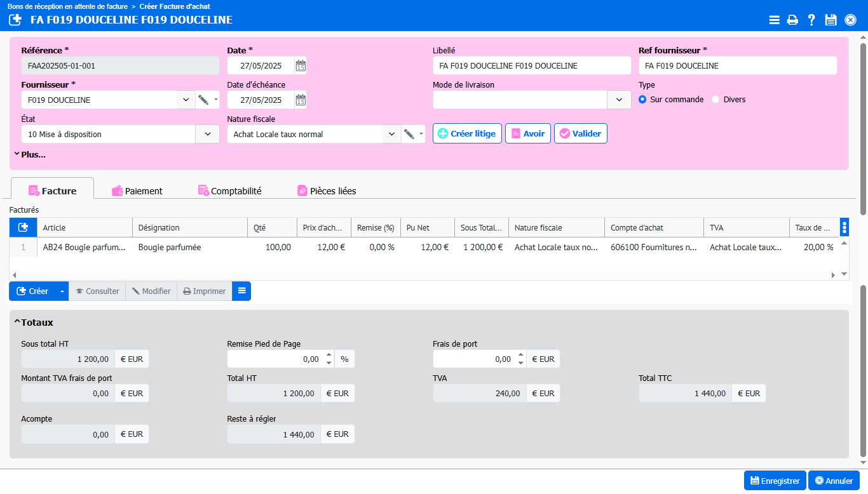Collapse the Totaux section

click(17, 323)
